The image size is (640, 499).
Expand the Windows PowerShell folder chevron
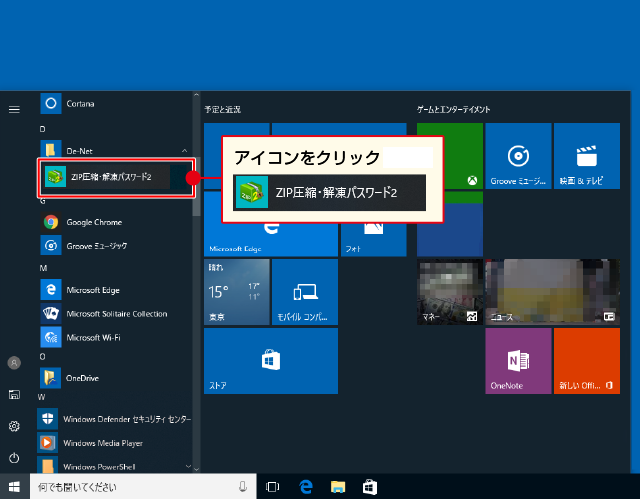click(188, 466)
